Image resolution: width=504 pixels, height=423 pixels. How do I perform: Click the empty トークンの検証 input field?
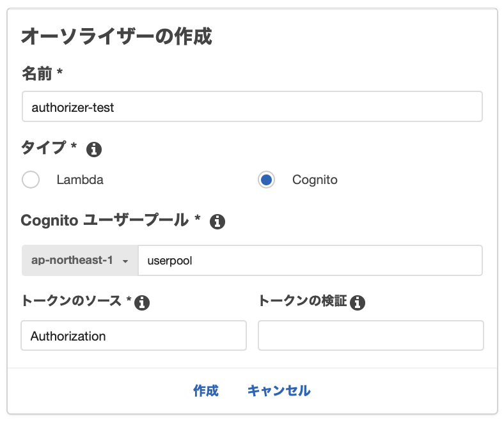point(371,335)
